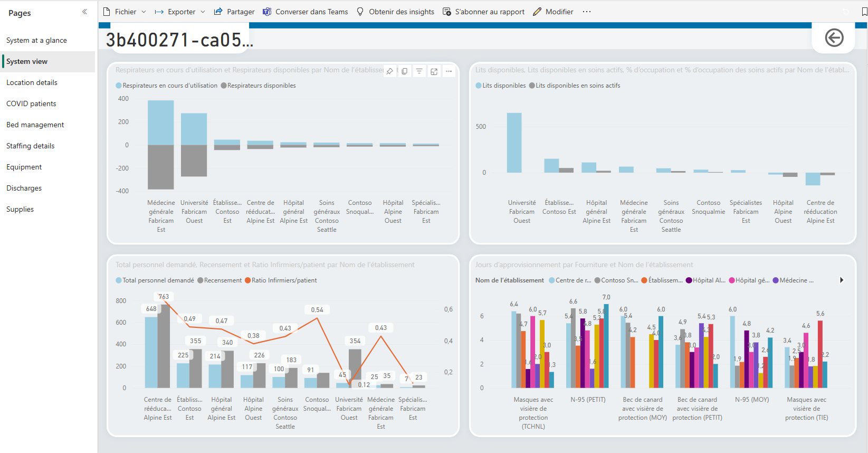Viewport: 868px width, 453px height.
Task: Click the report title 3b400271-ca05...
Action: pyautogui.click(x=179, y=40)
